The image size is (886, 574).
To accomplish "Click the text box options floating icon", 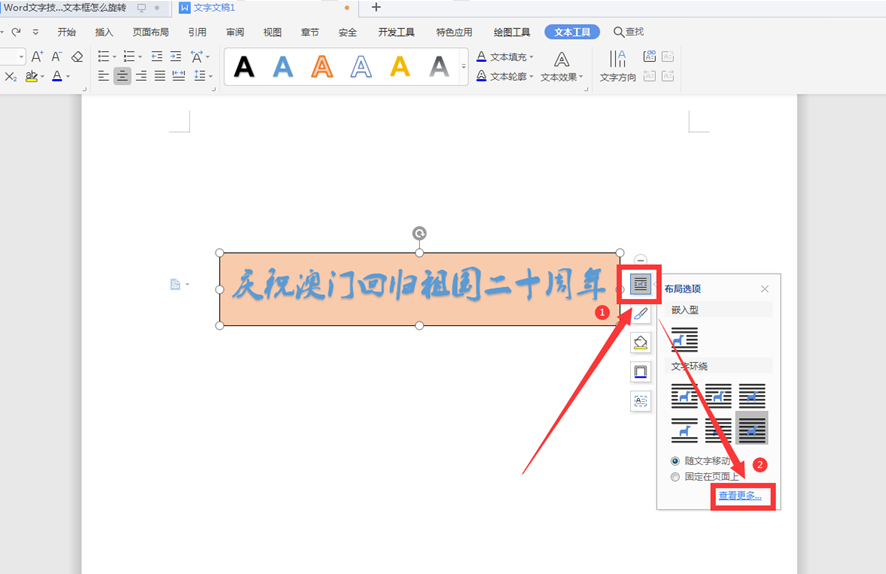I will (640, 401).
